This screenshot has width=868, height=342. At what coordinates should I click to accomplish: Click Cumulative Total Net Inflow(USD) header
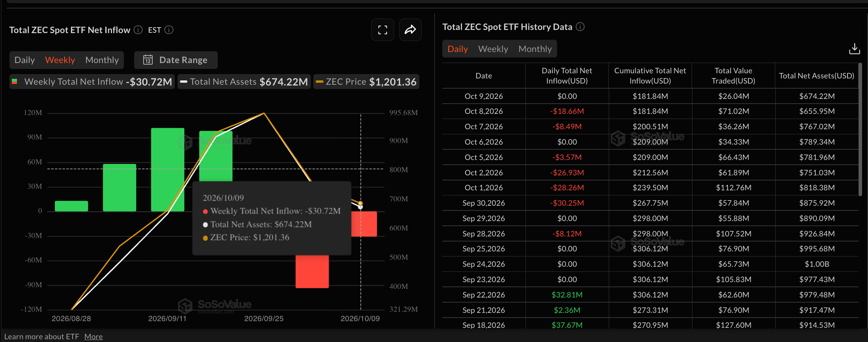coord(650,76)
